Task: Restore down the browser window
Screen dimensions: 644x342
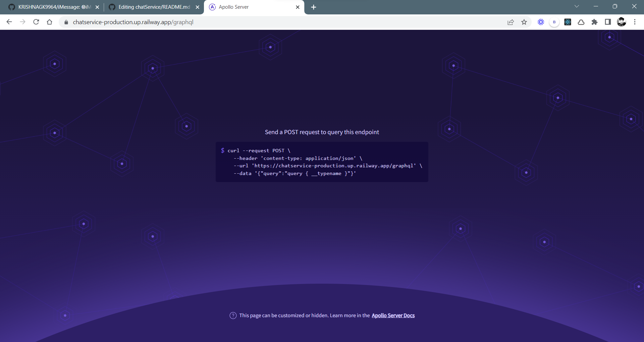Action: (x=615, y=6)
